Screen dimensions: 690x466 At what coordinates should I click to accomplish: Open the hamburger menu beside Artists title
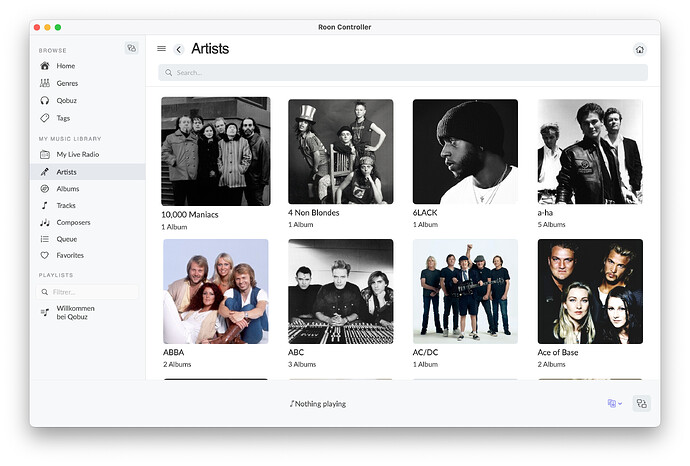pos(161,49)
